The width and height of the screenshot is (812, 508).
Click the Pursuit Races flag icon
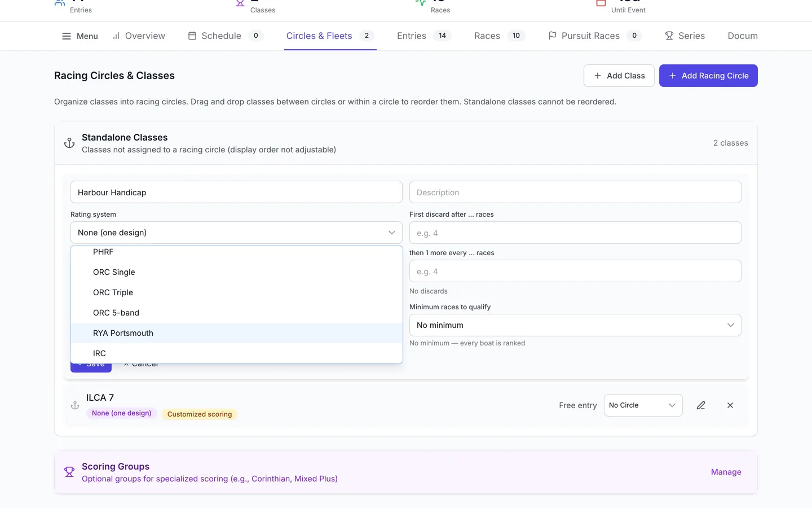tap(553, 36)
